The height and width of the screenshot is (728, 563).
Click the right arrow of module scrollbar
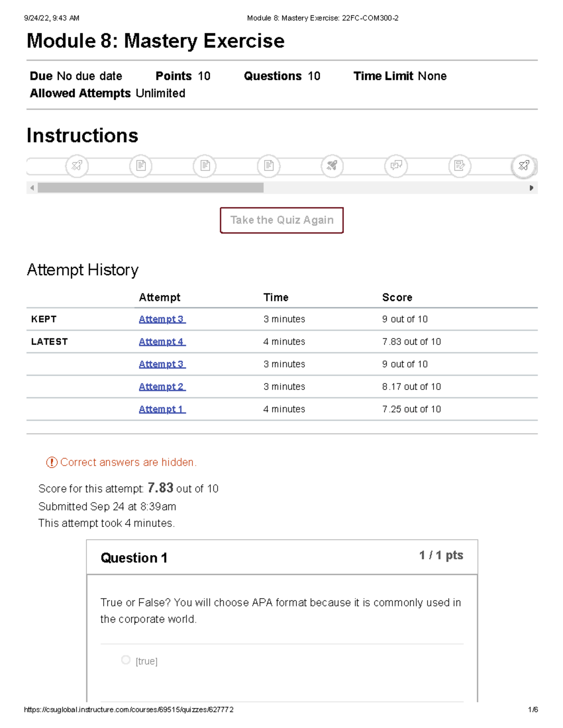pyautogui.click(x=532, y=188)
